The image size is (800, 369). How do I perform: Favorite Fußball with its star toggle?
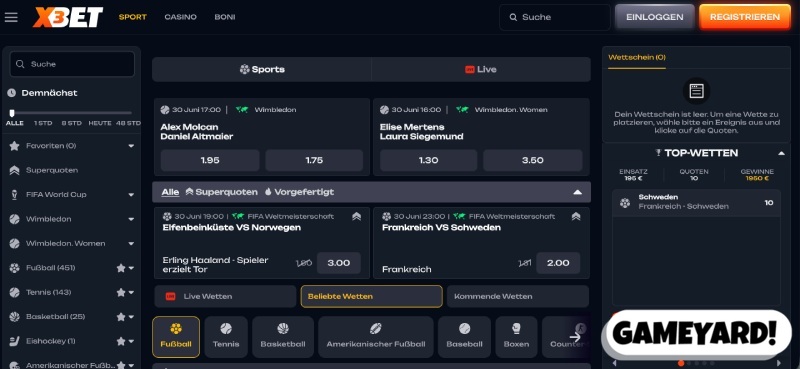120,268
